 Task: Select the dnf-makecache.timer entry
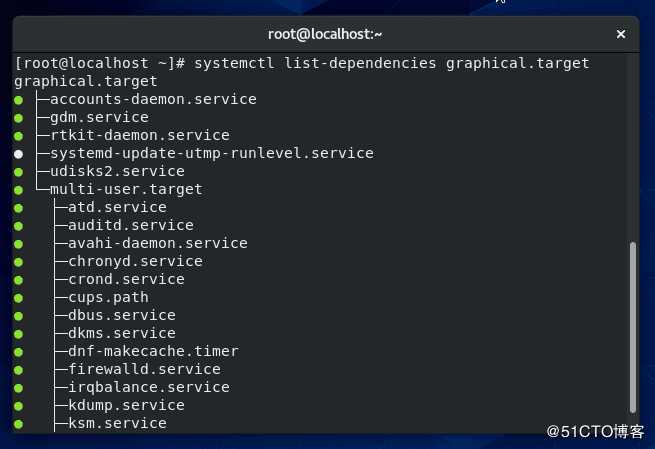click(x=153, y=351)
